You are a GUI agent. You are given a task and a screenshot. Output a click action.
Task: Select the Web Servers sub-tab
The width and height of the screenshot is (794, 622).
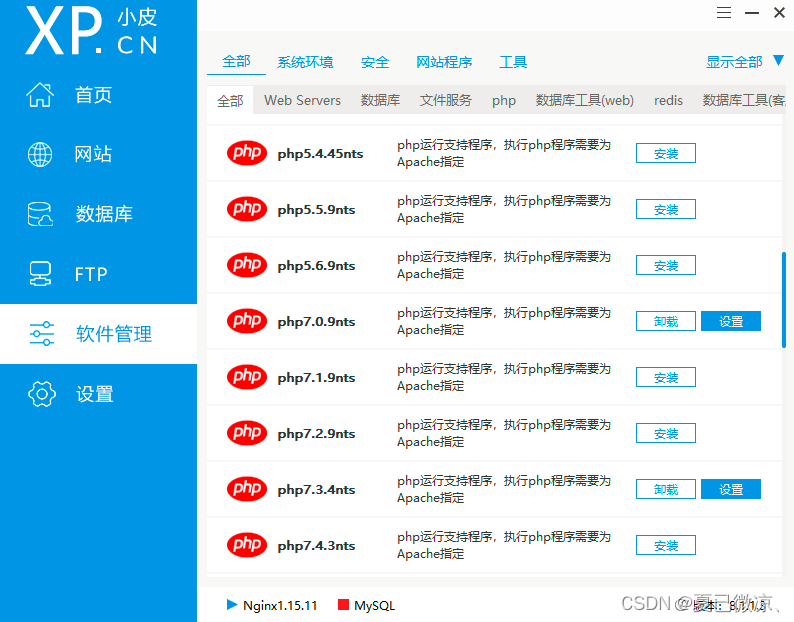click(x=302, y=100)
